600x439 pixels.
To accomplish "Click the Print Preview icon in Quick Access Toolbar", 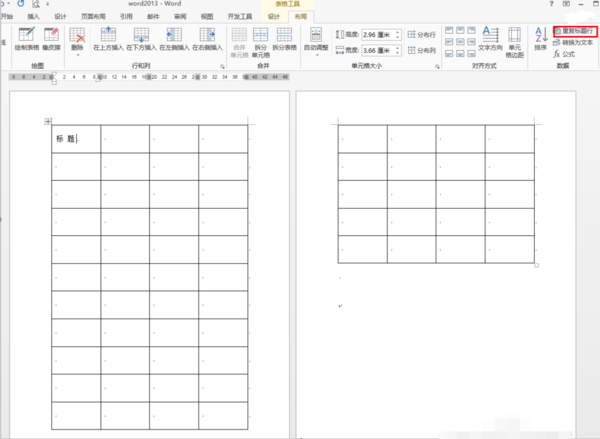I will (36, 4).
